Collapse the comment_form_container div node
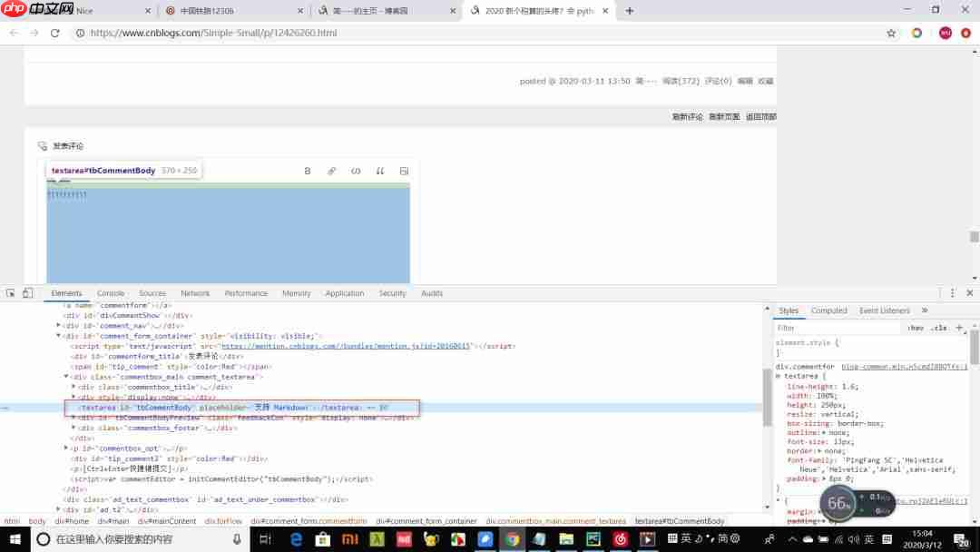The width and height of the screenshot is (980, 552). (x=59, y=336)
